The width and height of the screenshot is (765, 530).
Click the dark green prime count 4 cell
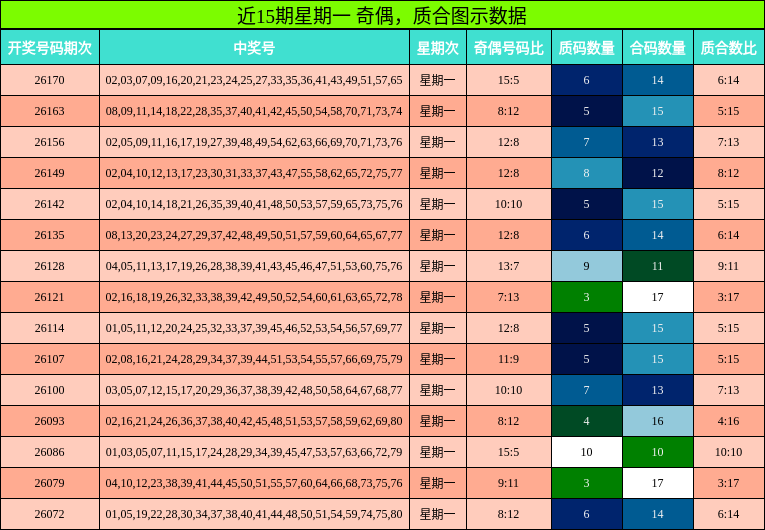click(587, 421)
